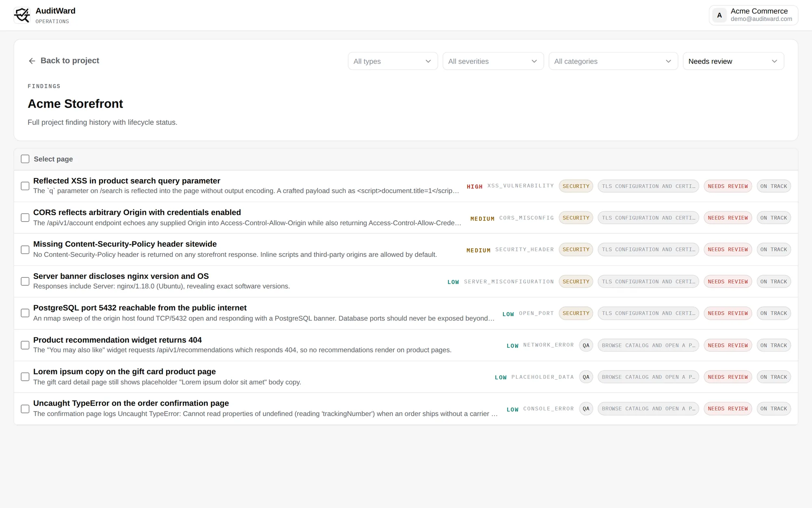Open the Acme Commerce account menu
This screenshot has width=812, height=508.
pos(754,15)
